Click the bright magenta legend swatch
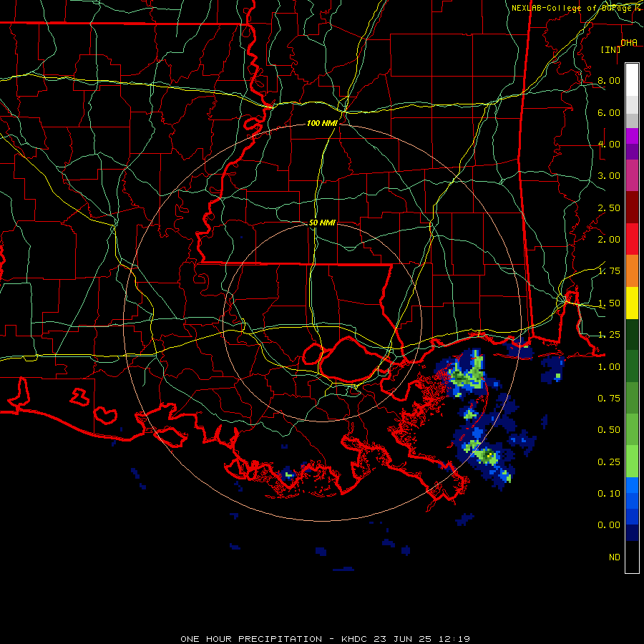 pyautogui.click(x=632, y=136)
